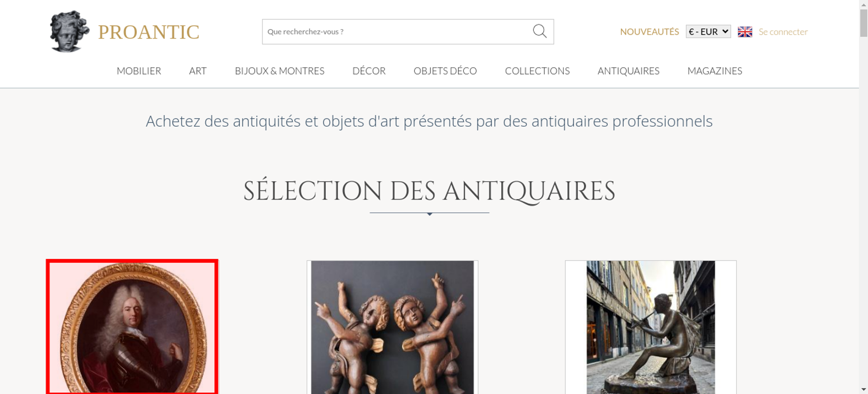Go to the Antiquaires section
This screenshot has height=394, width=868.
(628, 71)
